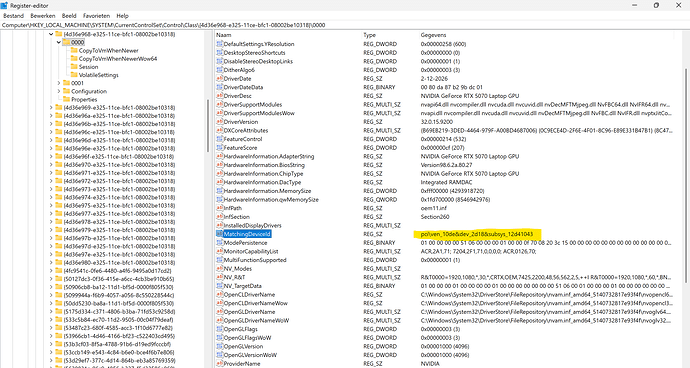Expand the {4d36e96c-e325-11ce key
This screenshot has width=690, height=368.
[x=51, y=132]
